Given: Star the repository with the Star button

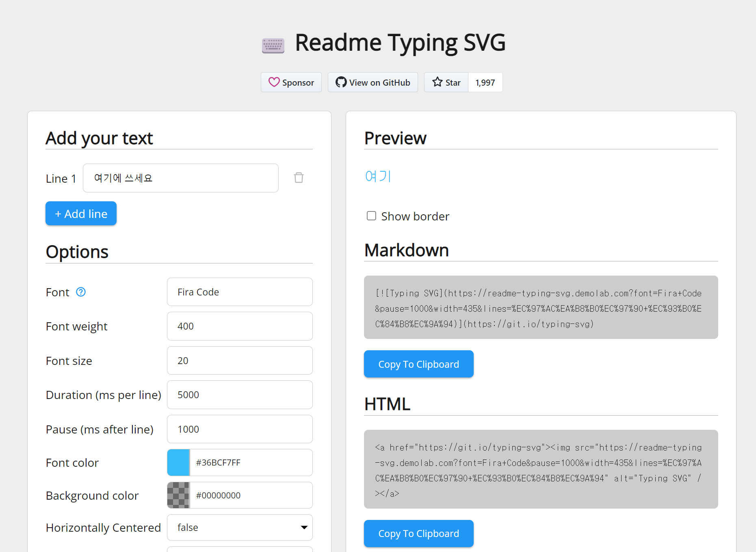Looking at the screenshot, I should coord(446,82).
